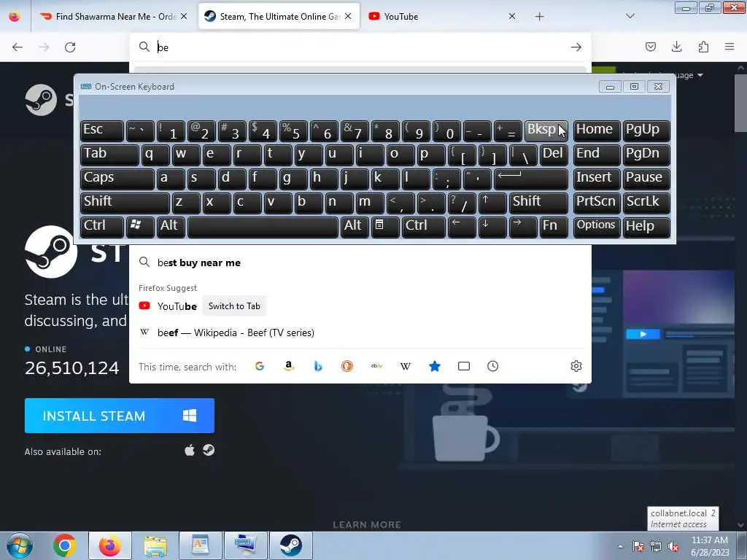Close the Find Shawarma Near Me tab
747x560 pixels.
click(x=183, y=16)
